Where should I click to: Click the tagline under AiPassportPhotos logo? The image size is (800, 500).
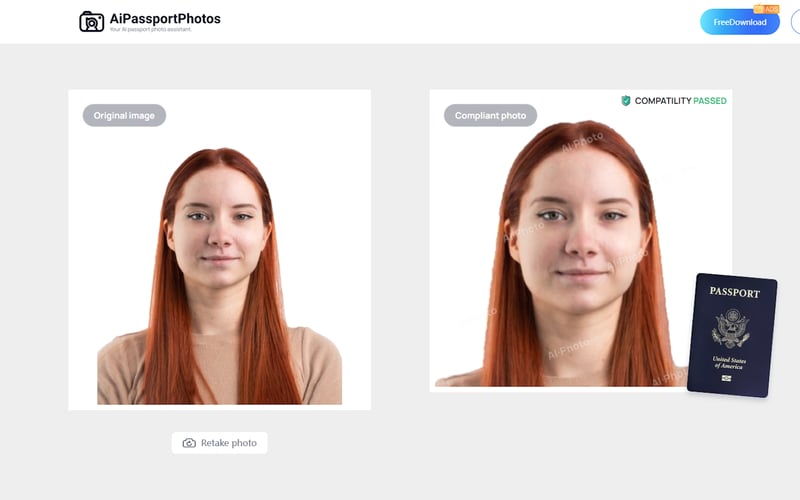(x=151, y=30)
